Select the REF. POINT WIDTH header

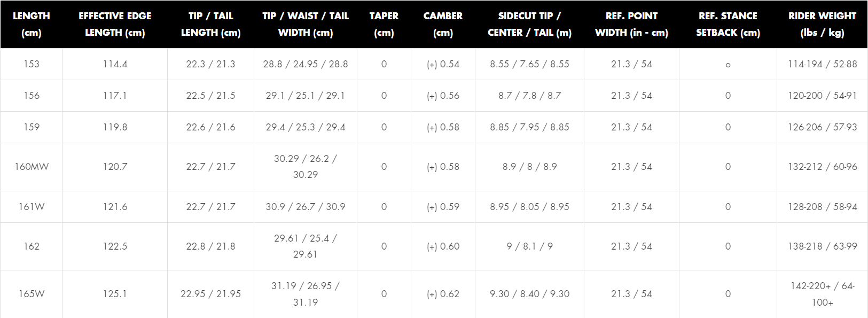click(631, 24)
